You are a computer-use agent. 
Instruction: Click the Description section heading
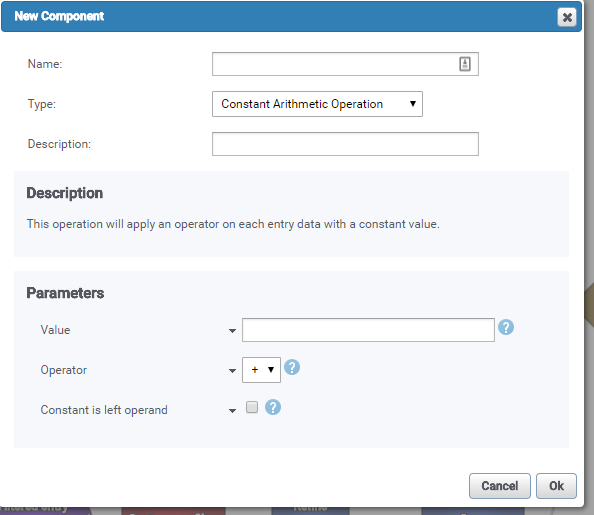coord(65,193)
